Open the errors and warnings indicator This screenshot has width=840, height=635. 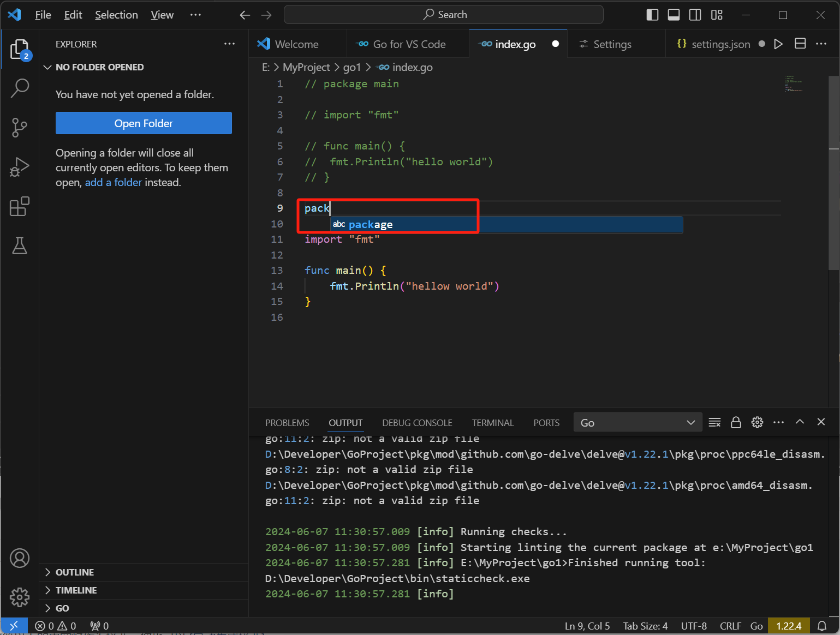click(x=56, y=626)
